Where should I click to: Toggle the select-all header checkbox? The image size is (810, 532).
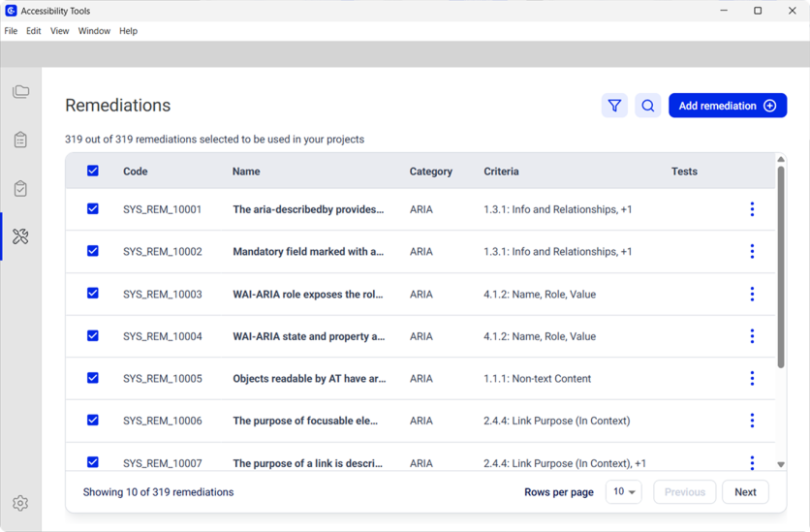click(x=93, y=171)
